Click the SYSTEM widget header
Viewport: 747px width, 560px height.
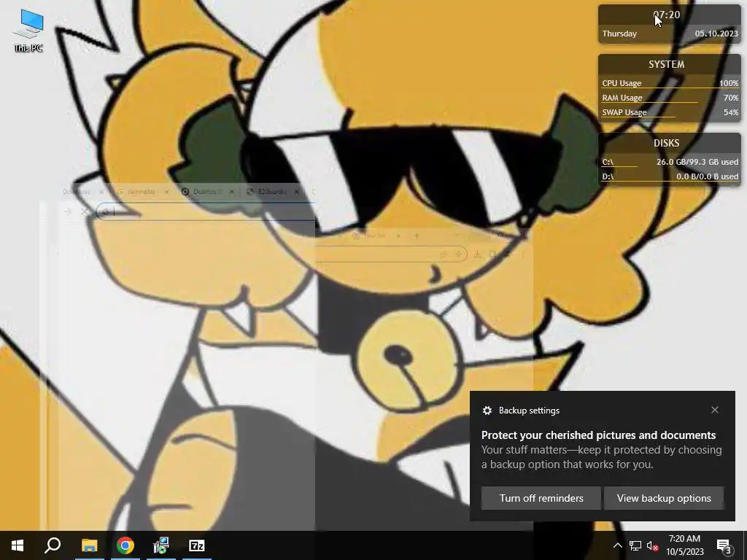(x=667, y=64)
